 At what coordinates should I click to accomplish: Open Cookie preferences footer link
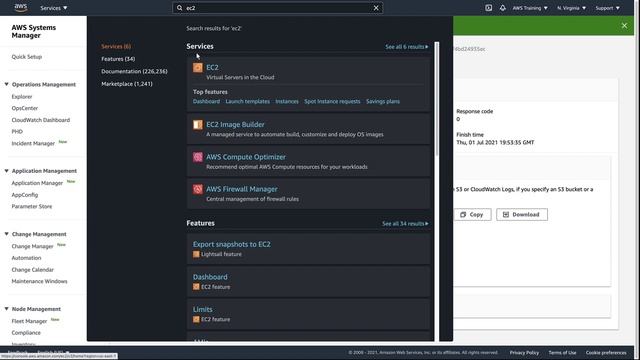point(606,353)
